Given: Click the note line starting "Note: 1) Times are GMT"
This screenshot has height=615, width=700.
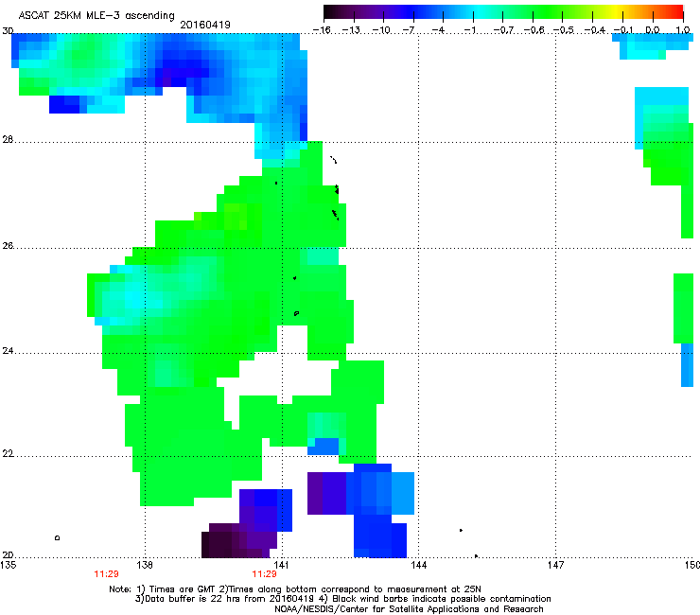Looking at the screenshot, I should coord(295,589).
